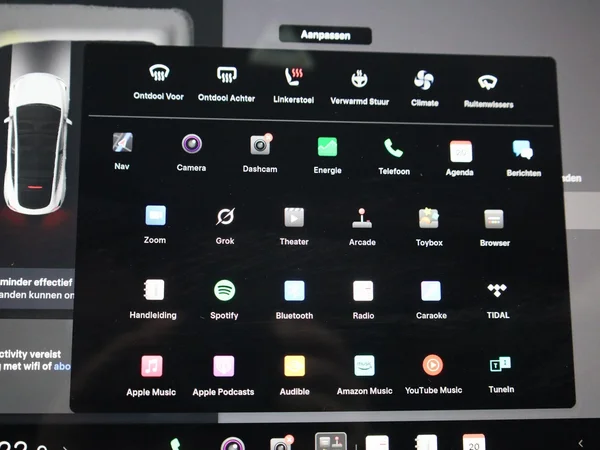The image size is (600, 450).
Task: Tap the phone icon in bottom dock
Action: coord(175,444)
